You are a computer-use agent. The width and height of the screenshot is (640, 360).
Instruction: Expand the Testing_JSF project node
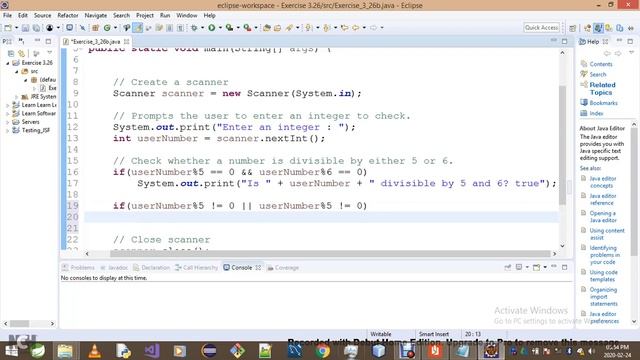[7, 131]
